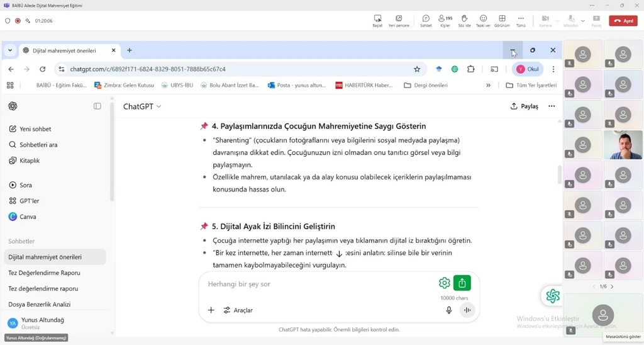Expand hidden bookmarks with the double chevron
The height and width of the screenshot is (345, 644).
tap(488, 85)
